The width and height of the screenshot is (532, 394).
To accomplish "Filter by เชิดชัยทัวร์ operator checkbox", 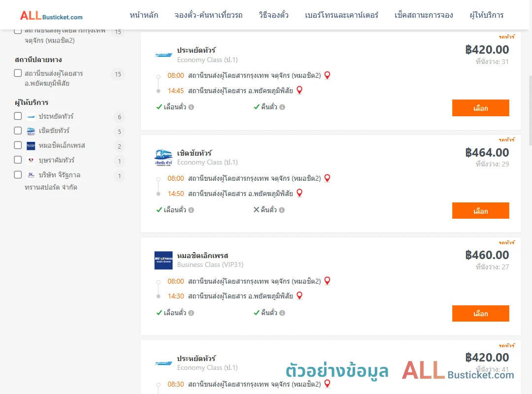I will pyautogui.click(x=18, y=131).
